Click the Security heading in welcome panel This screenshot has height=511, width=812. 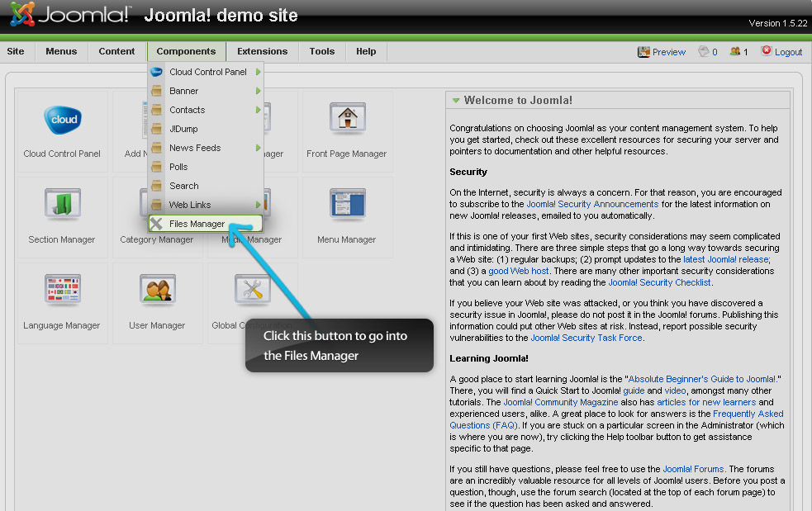pyautogui.click(x=468, y=172)
